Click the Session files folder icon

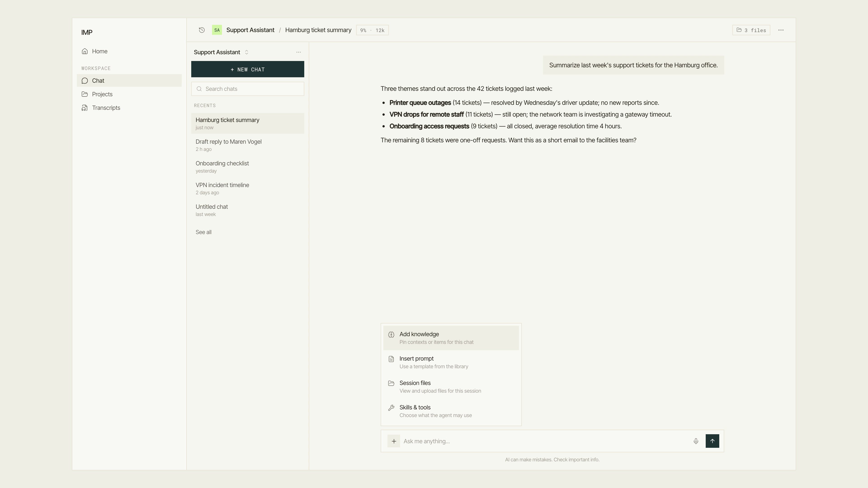click(x=391, y=383)
